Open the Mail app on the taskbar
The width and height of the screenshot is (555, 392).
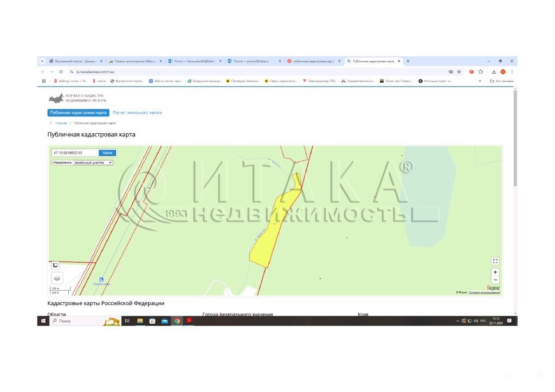165,321
